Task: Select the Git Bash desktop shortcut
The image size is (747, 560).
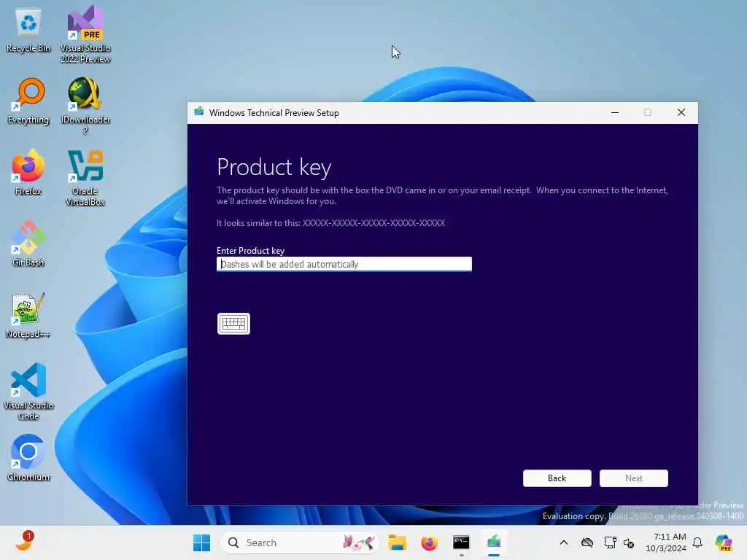Action: (x=28, y=244)
